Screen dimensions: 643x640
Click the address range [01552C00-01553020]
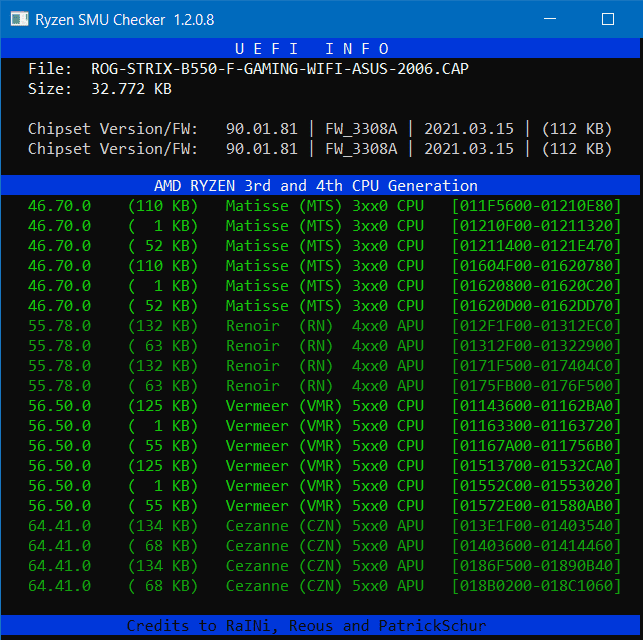click(536, 486)
